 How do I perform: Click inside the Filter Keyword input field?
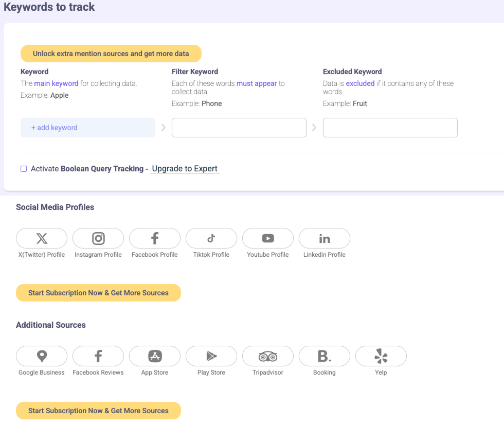239,127
